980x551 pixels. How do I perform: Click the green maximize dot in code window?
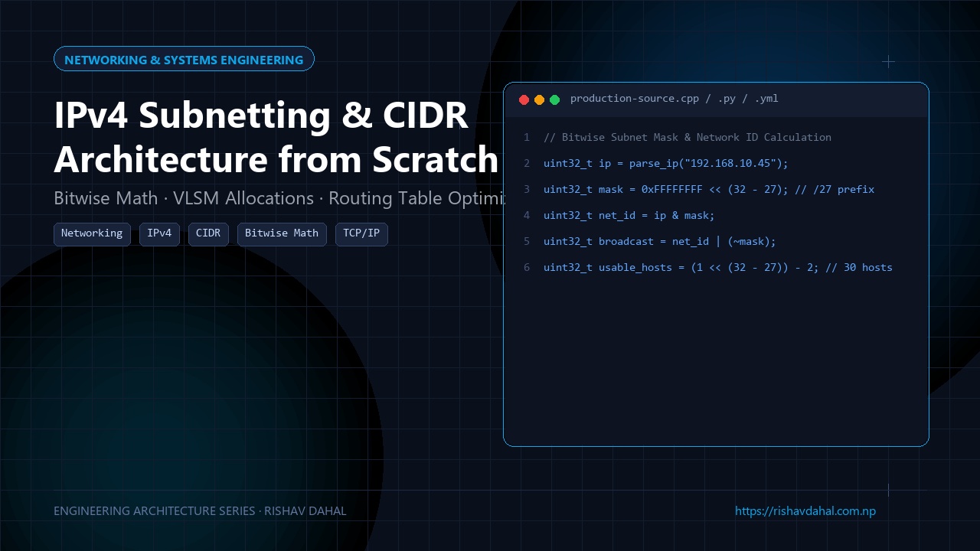[x=554, y=99]
